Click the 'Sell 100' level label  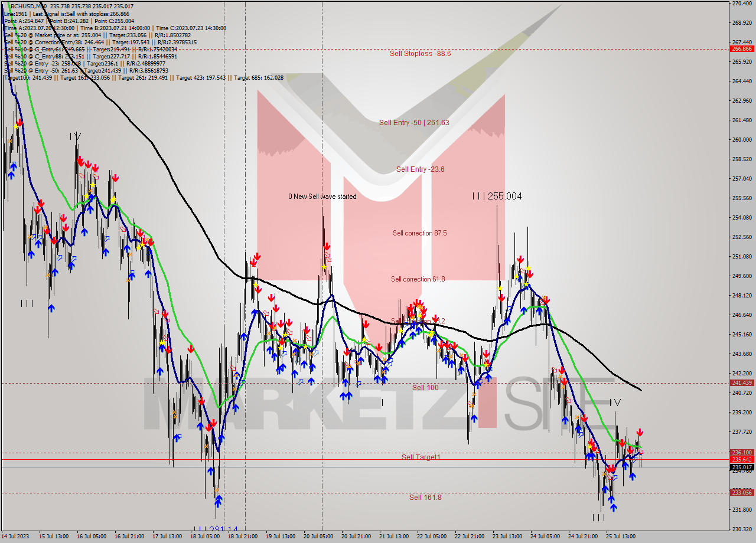pyautogui.click(x=425, y=388)
